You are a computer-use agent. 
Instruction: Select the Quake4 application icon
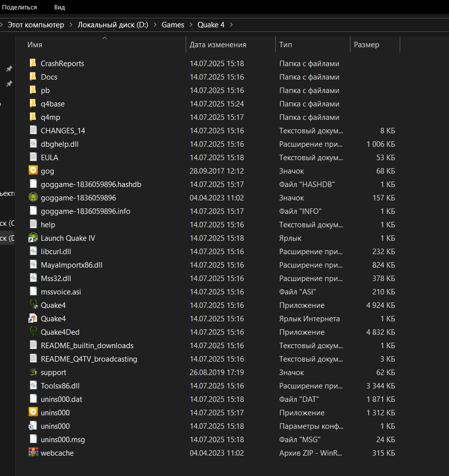tap(33, 305)
